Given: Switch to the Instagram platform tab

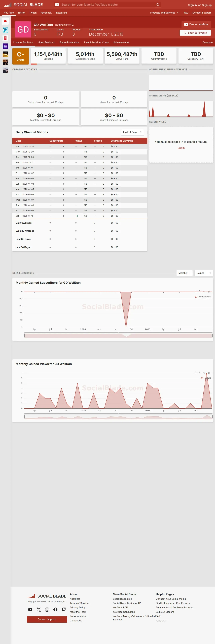Looking at the screenshot, I should click(61, 13).
